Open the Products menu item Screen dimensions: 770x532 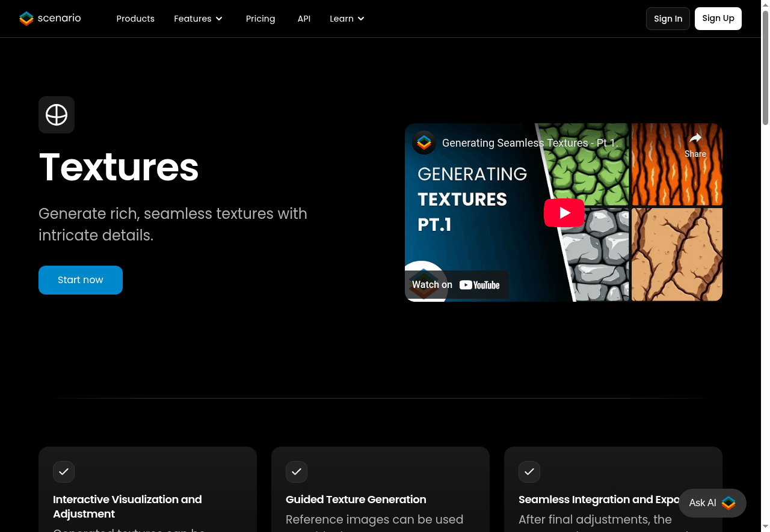(x=135, y=19)
